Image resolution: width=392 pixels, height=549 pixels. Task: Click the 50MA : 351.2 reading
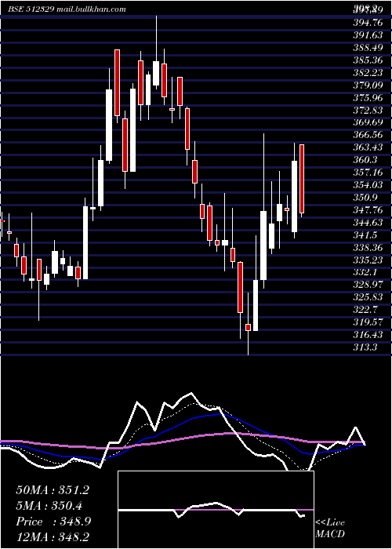point(53,490)
